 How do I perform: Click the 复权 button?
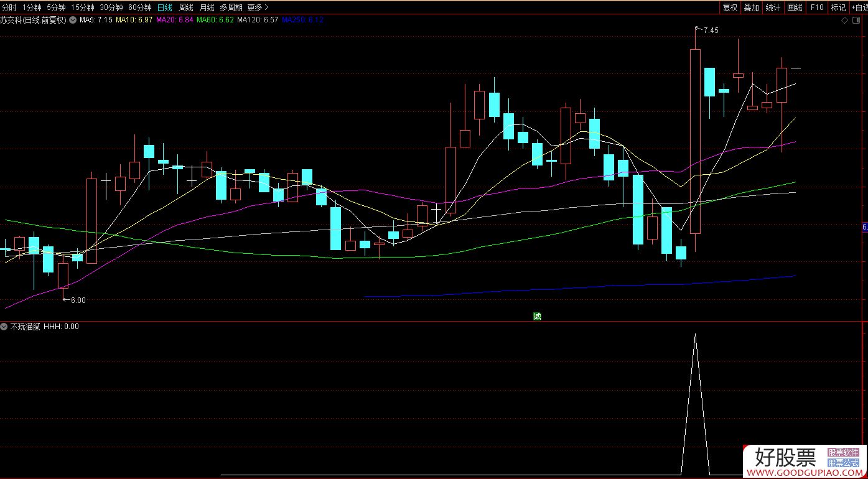(x=730, y=7)
